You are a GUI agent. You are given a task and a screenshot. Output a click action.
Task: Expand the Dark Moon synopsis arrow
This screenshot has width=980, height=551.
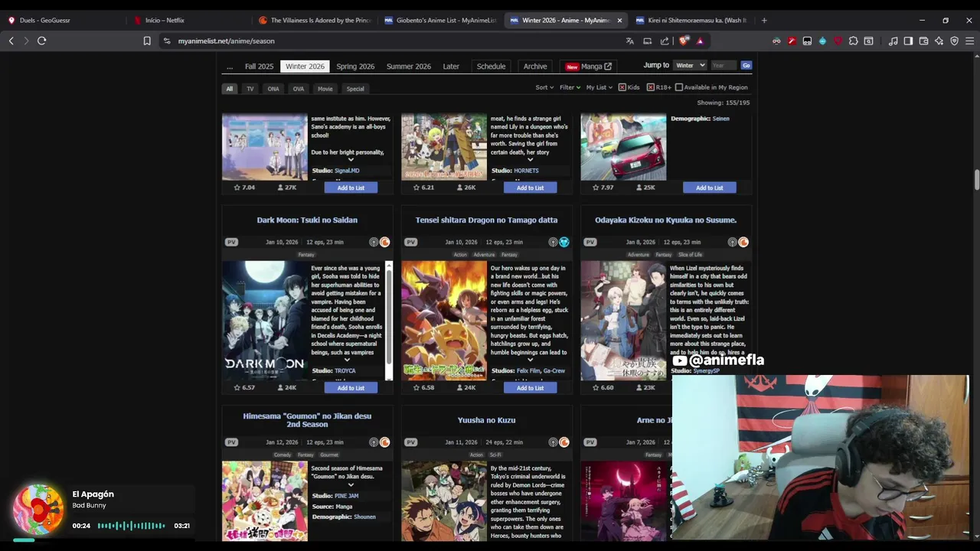point(347,360)
